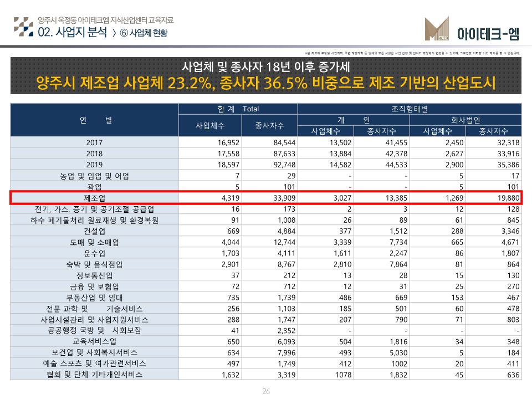Select the red-highlighted 제조업 row label
Screen dimensions: 532x399
(x=95, y=198)
